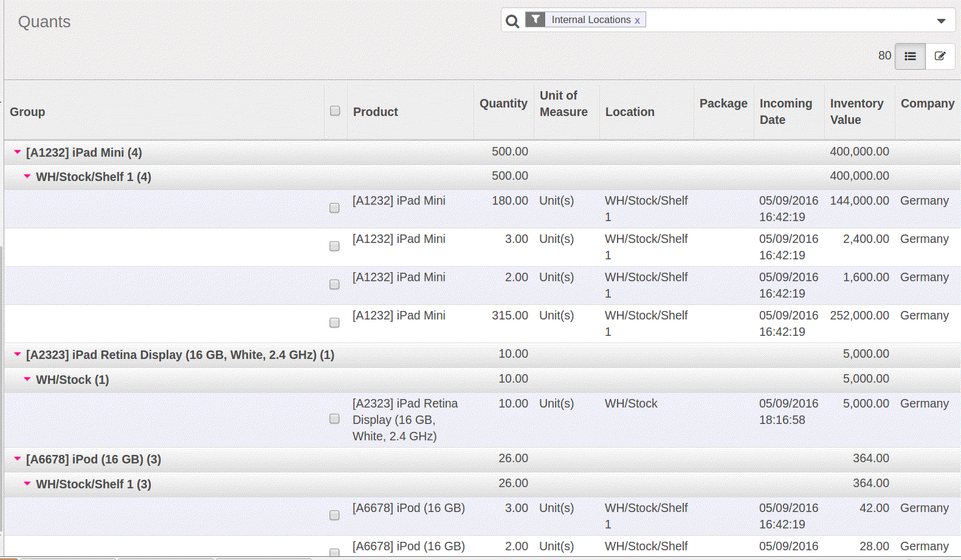
Task: Open the search options dropdown arrow
Action: (941, 21)
